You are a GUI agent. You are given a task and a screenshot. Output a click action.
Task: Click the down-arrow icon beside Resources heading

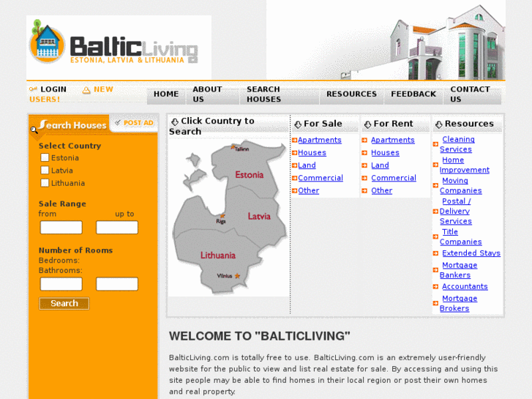point(438,124)
